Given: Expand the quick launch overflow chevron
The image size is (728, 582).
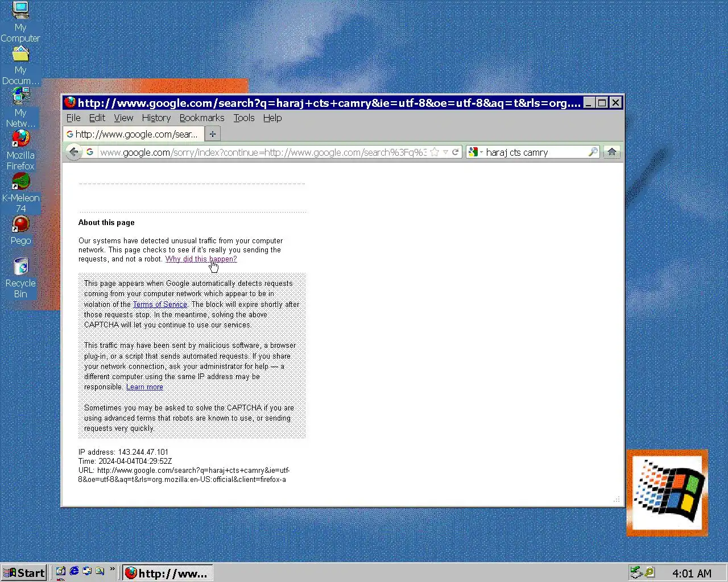Looking at the screenshot, I should coord(112,569).
